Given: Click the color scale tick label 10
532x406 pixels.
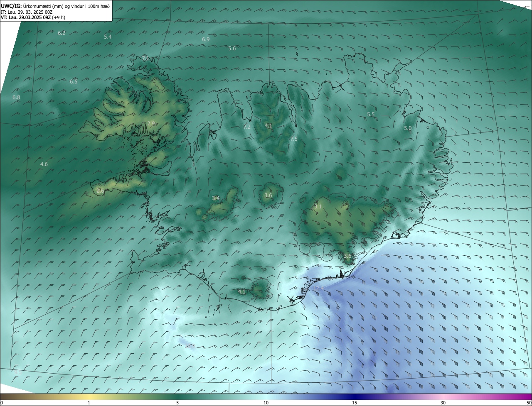Looking at the screenshot, I should (266, 403).
